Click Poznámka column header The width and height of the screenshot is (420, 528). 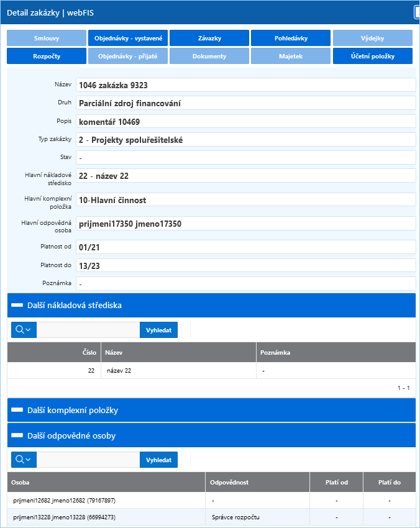point(336,352)
